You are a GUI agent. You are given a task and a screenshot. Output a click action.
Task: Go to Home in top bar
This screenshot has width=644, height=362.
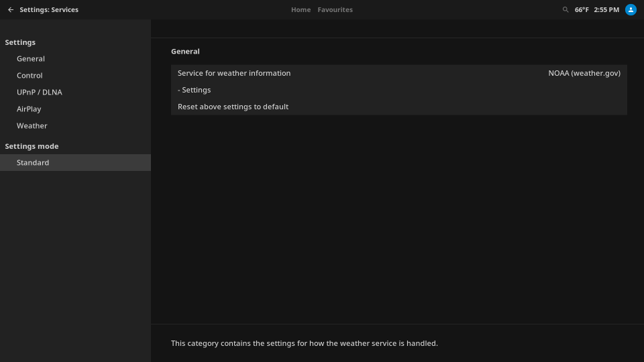click(301, 10)
